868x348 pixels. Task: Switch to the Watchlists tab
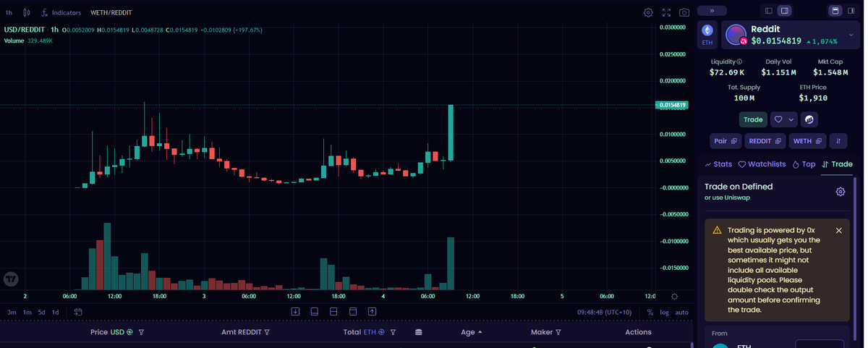point(762,164)
